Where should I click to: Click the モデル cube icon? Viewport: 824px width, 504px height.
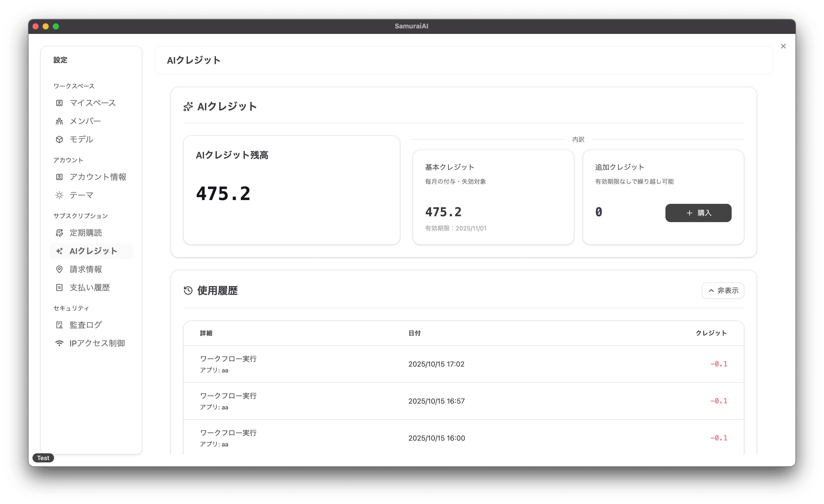(59, 139)
